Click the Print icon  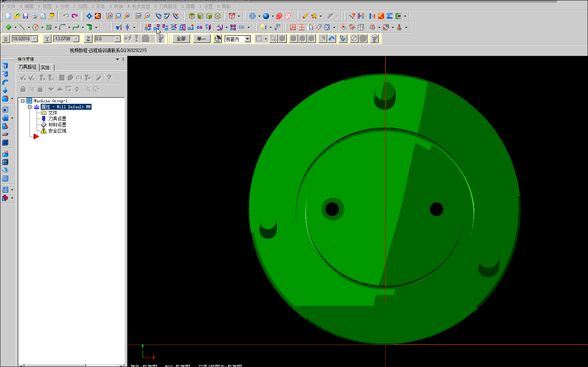[34, 16]
